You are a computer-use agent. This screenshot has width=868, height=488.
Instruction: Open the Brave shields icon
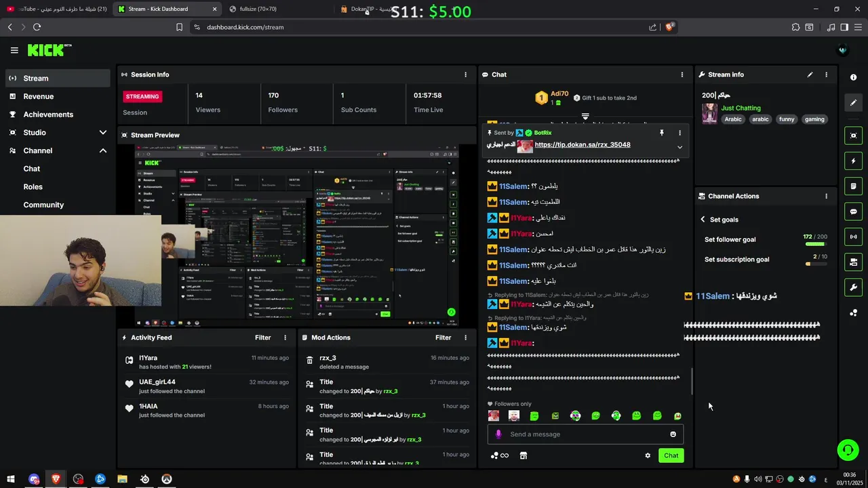click(669, 27)
